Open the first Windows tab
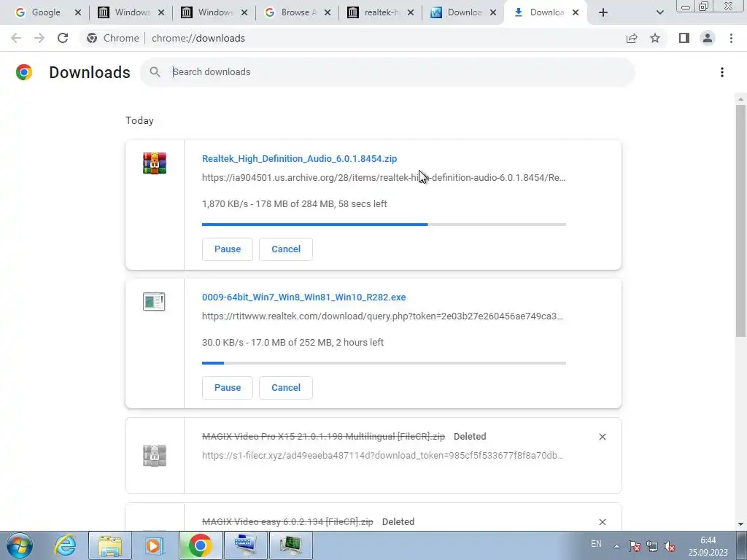 point(130,12)
